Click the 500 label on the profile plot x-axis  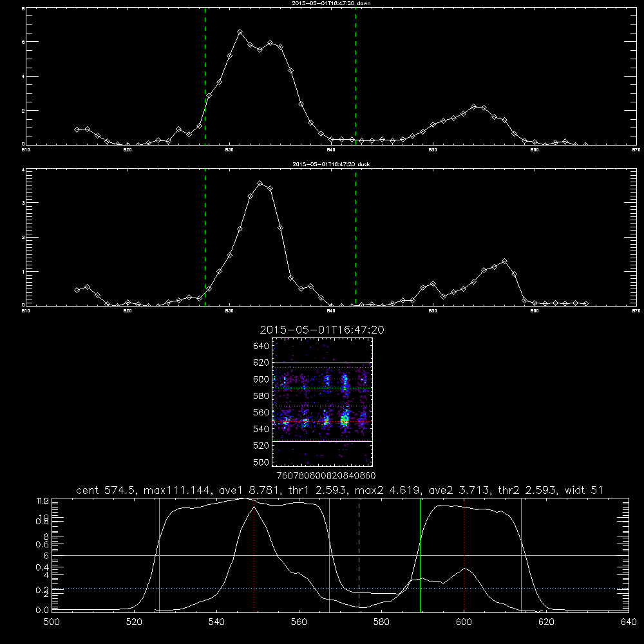(52, 622)
